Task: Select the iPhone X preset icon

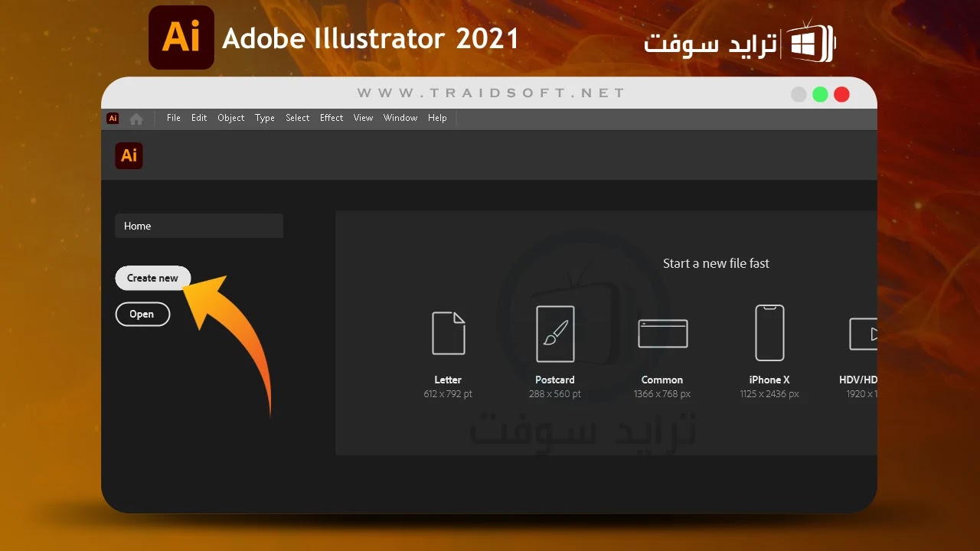Action: (769, 333)
